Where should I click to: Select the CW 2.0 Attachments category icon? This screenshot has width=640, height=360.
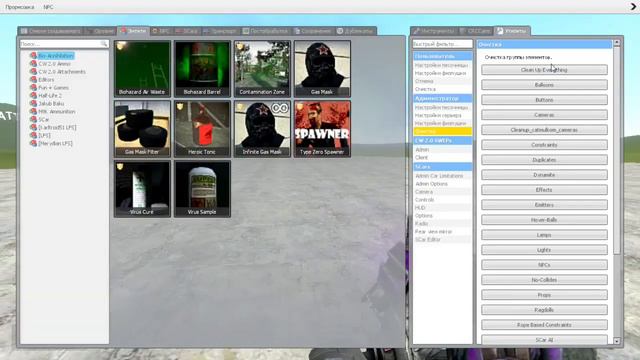click(33, 71)
